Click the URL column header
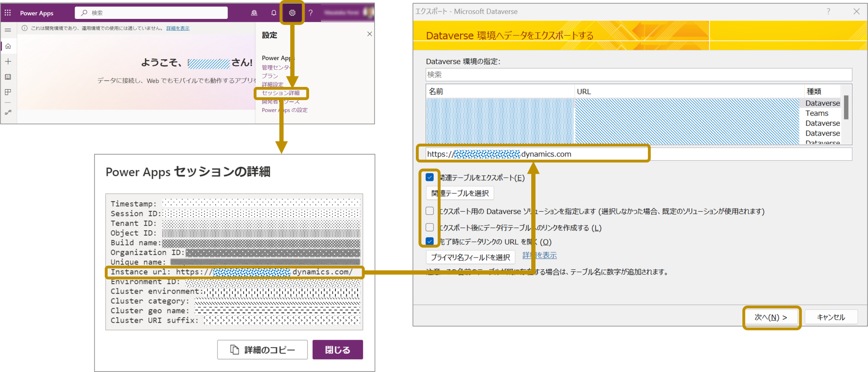The height and width of the screenshot is (372, 868). tap(689, 91)
